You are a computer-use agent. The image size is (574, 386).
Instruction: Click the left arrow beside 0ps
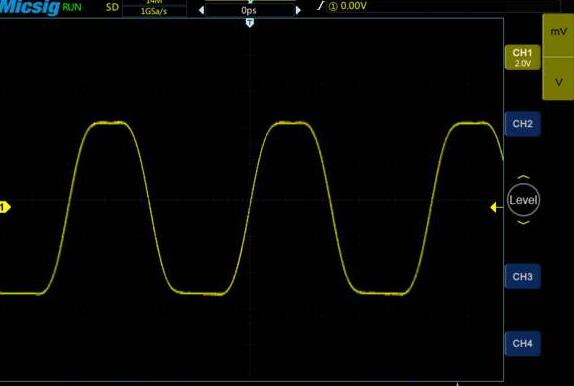pos(201,10)
